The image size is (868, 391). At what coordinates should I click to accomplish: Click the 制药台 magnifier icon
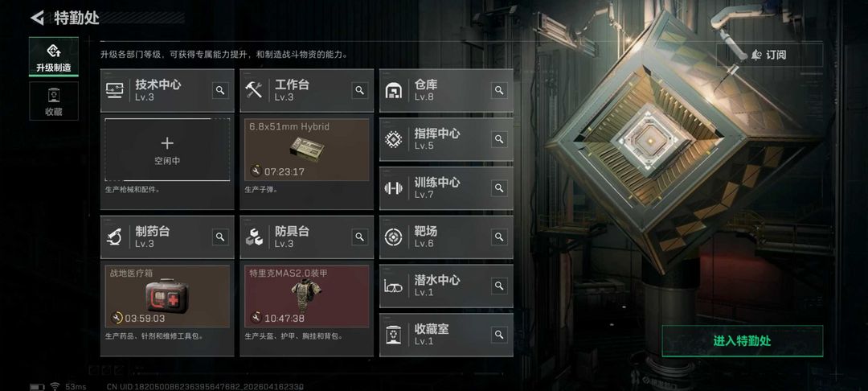click(x=220, y=237)
